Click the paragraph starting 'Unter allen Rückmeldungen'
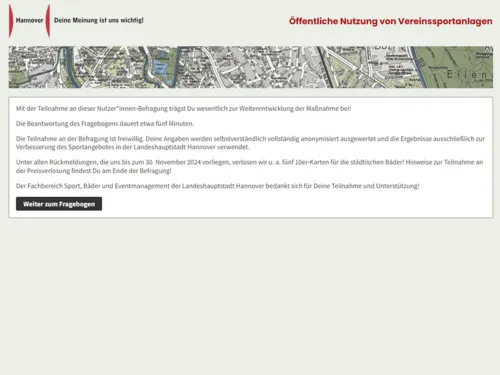 [249, 166]
